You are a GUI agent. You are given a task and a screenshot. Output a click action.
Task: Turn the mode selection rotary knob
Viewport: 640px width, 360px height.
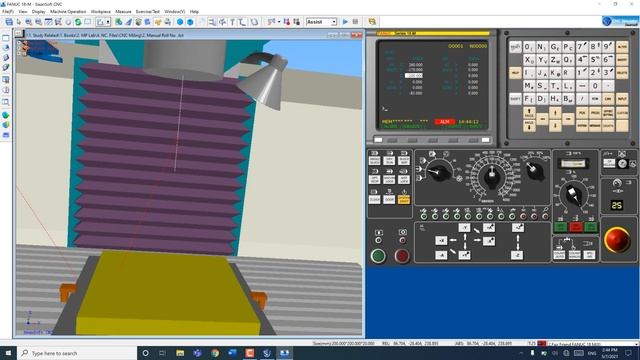[438, 172]
